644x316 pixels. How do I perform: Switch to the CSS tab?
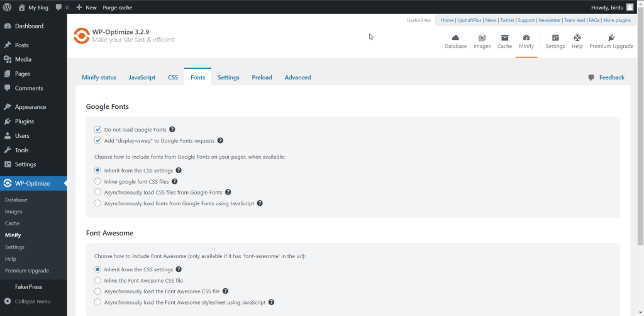point(173,77)
